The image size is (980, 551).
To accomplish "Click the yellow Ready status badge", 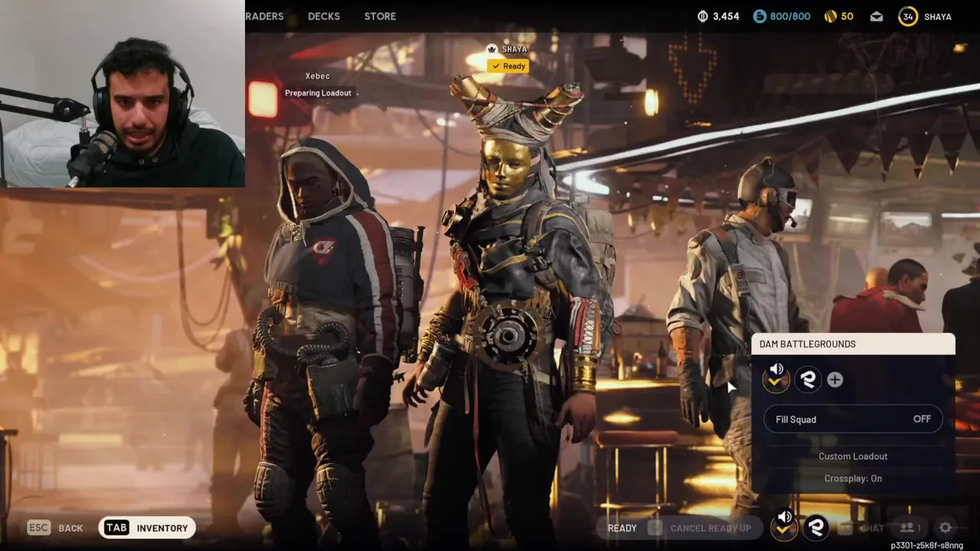I will [x=508, y=66].
